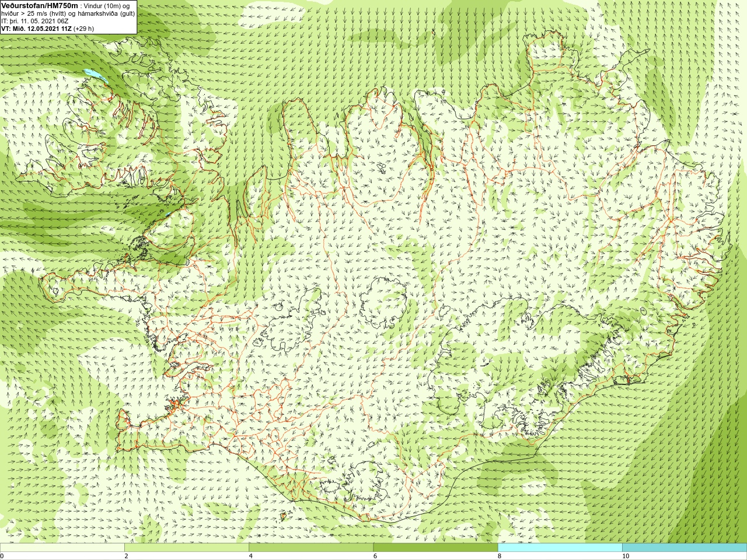
Task: Click the legend scale label "8"
Action: [500, 556]
